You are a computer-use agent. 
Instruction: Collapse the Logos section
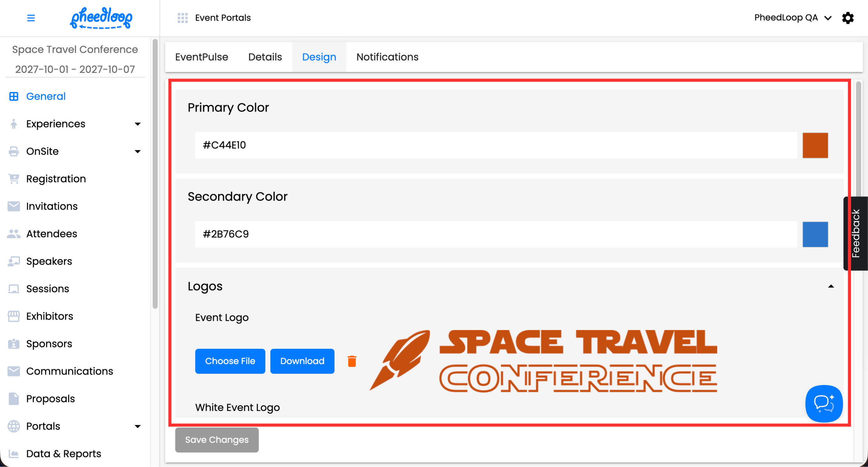[x=831, y=286]
